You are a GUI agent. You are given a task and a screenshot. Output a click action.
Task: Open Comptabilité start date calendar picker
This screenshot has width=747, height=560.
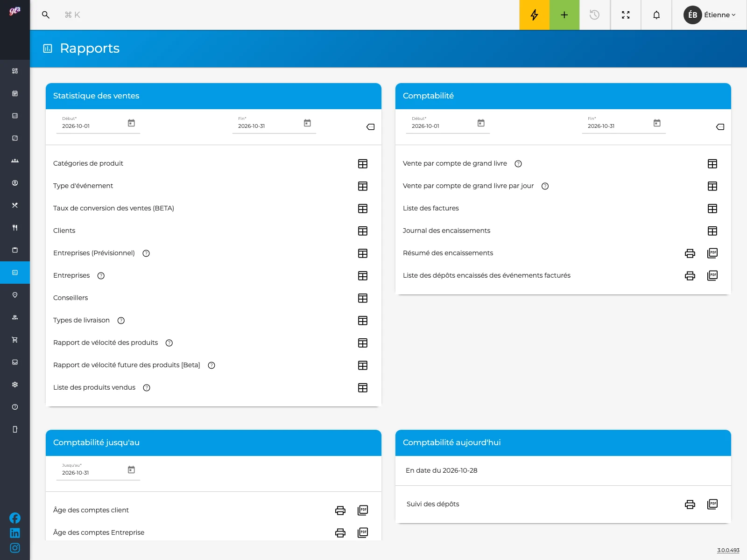[x=481, y=123]
